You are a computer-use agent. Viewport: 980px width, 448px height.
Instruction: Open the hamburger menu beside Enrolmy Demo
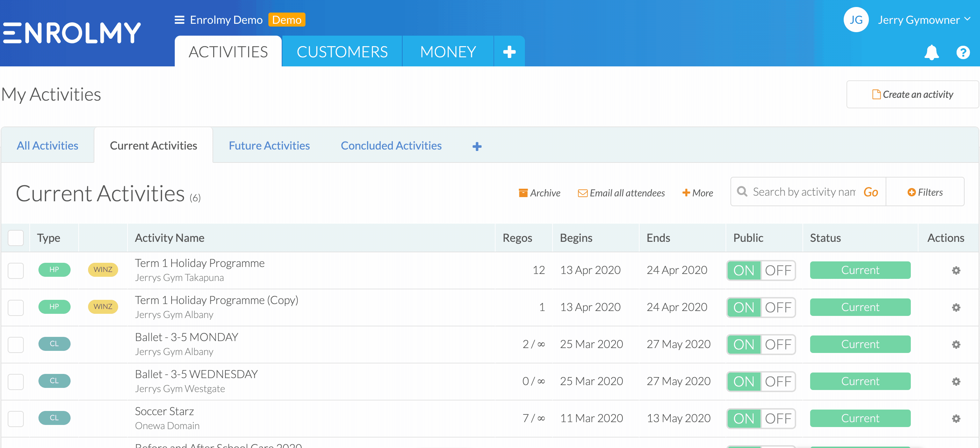point(179,20)
